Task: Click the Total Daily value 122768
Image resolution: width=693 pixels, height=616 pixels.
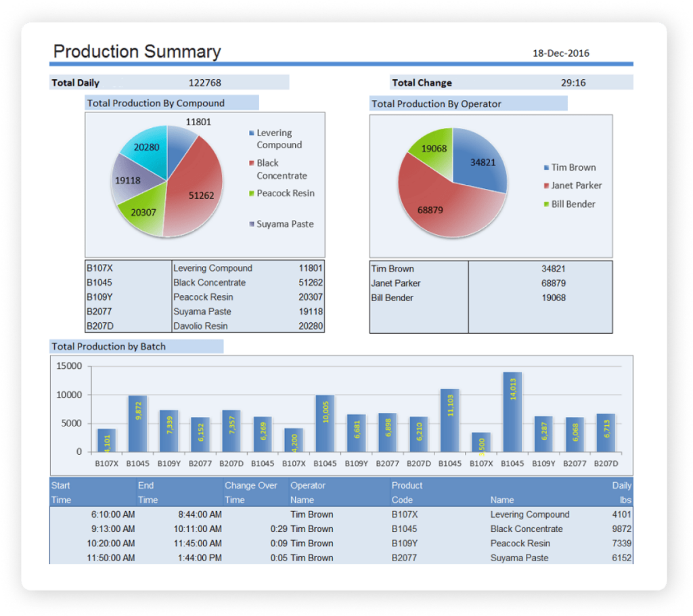Action: click(x=204, y=83)
